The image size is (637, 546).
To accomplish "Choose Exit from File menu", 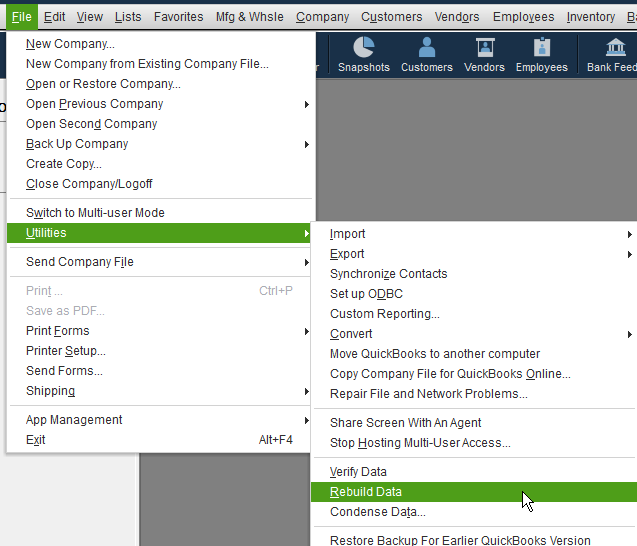I will [x=159, y=440].
